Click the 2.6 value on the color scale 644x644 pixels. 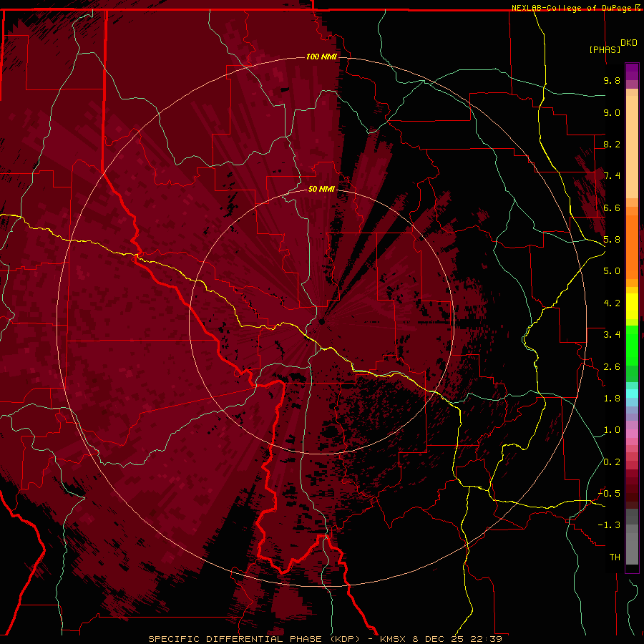tap(612, 367)
